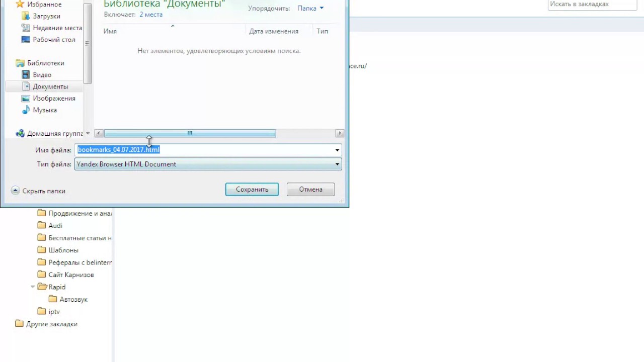Click the Шаблоны bookmark folder icon

42,250
